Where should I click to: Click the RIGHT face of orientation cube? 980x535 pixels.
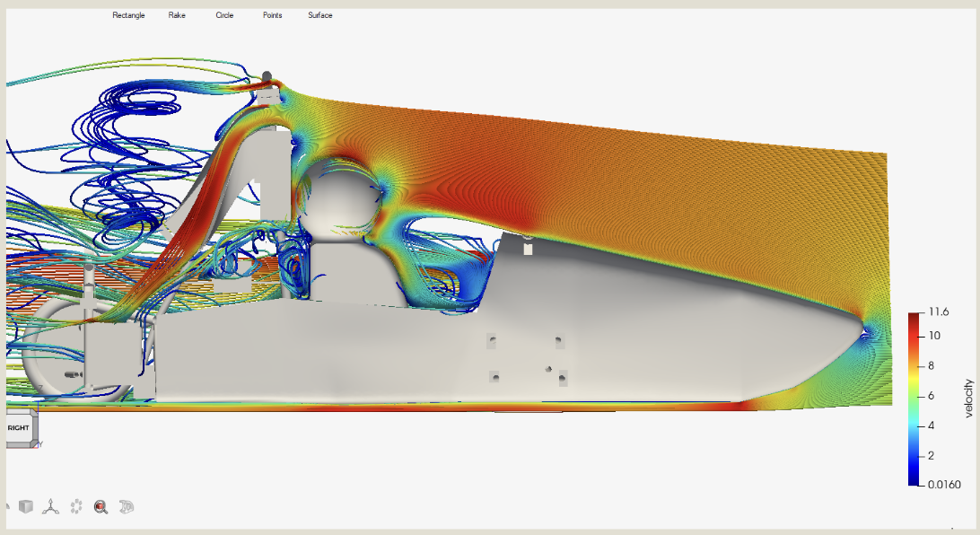pos(19,428)
